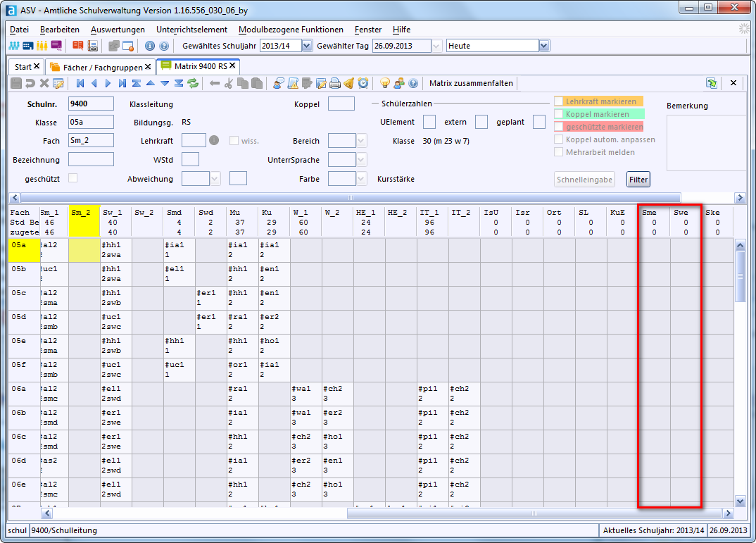756x543 pixels.
Task: Close the matrix panel with X
Action: click(x=733, y=83)
